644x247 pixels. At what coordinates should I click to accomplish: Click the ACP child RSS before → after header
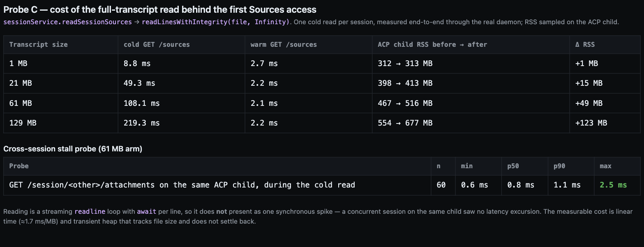point(432,45)
